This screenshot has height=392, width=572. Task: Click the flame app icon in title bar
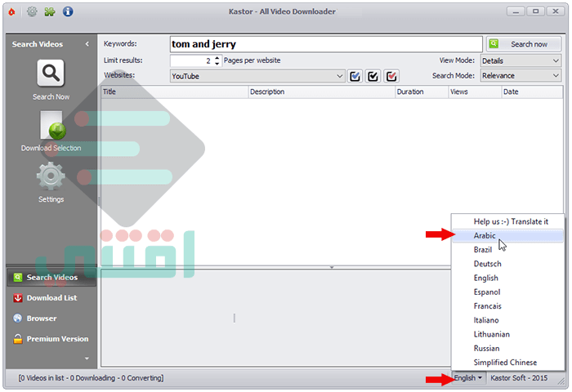(11, 12)
